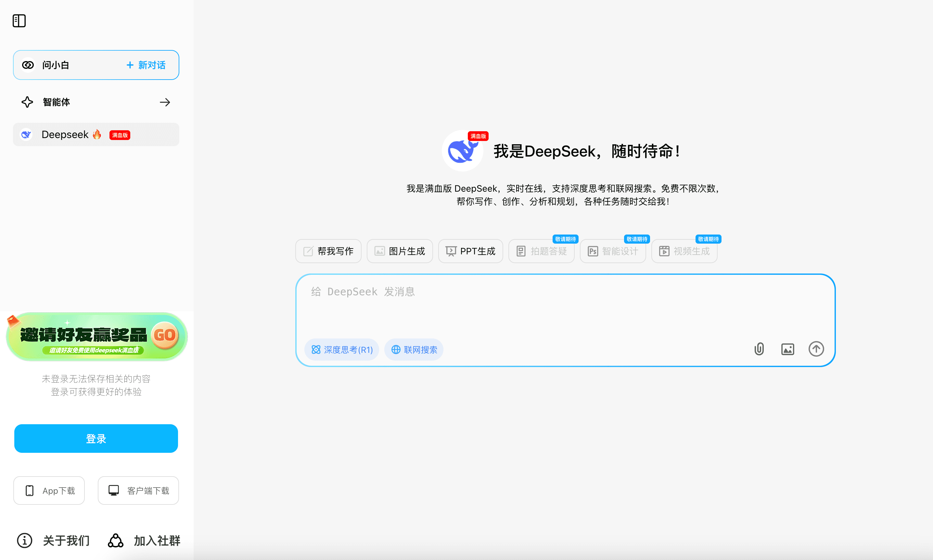The width and height of the screenshot is (933, 560).
Task: Click the community icon beside 加入社群
Action: (115, 541)
